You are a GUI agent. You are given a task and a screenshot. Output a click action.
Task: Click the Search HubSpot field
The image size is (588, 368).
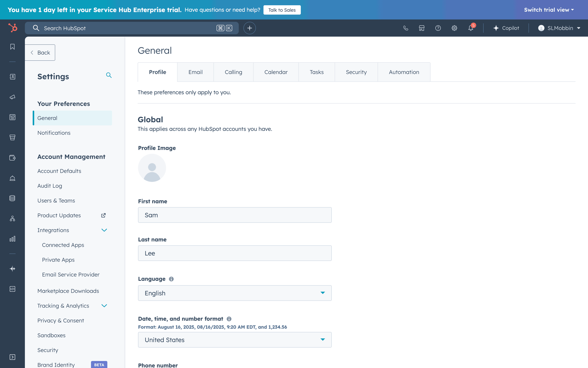[x=132, y=28]
